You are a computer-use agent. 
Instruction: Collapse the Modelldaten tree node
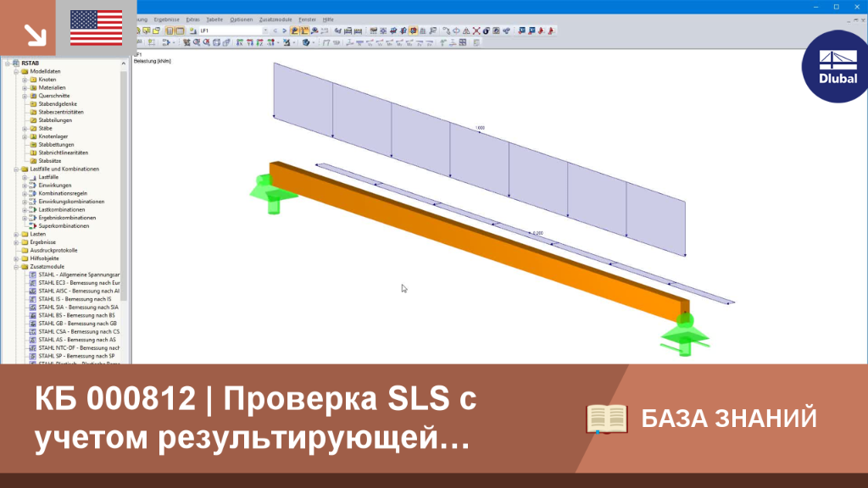(x=17, y=71)
